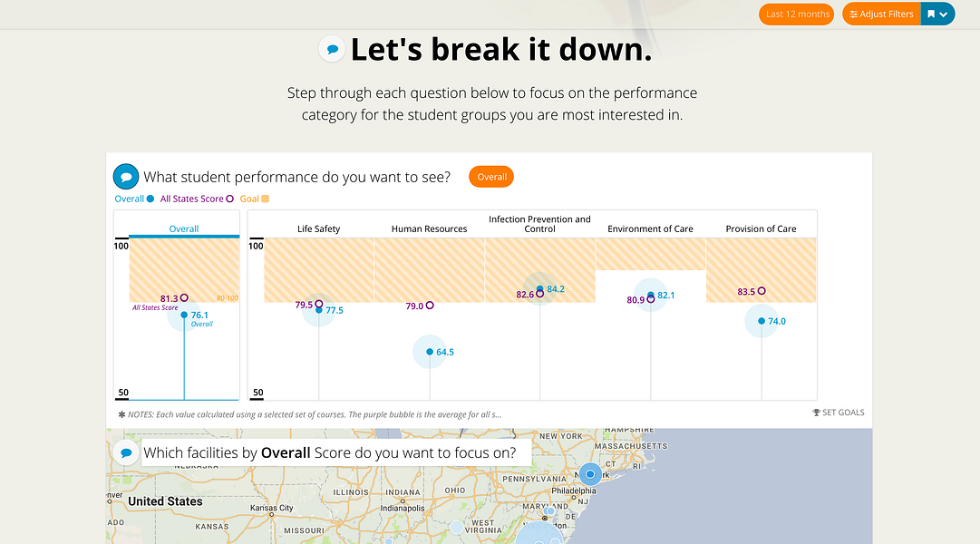Open the orange Overall performance selector

(x=491, y=177)
